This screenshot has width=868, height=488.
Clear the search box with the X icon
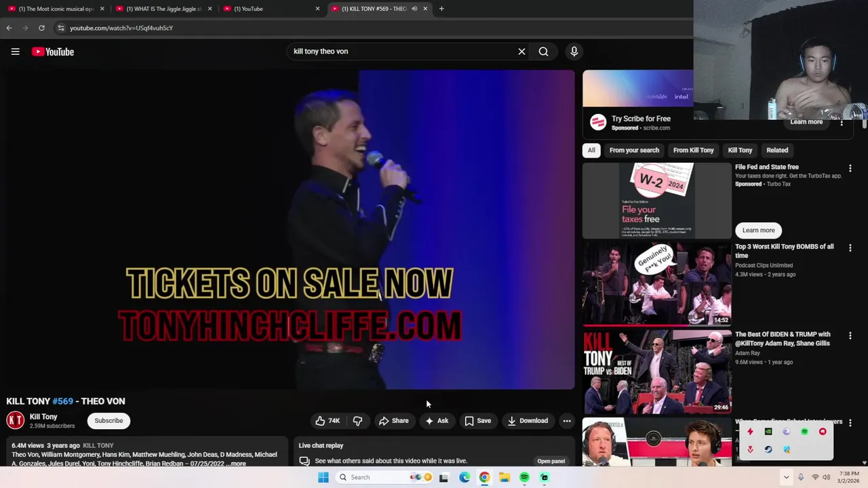coord(521,52)
